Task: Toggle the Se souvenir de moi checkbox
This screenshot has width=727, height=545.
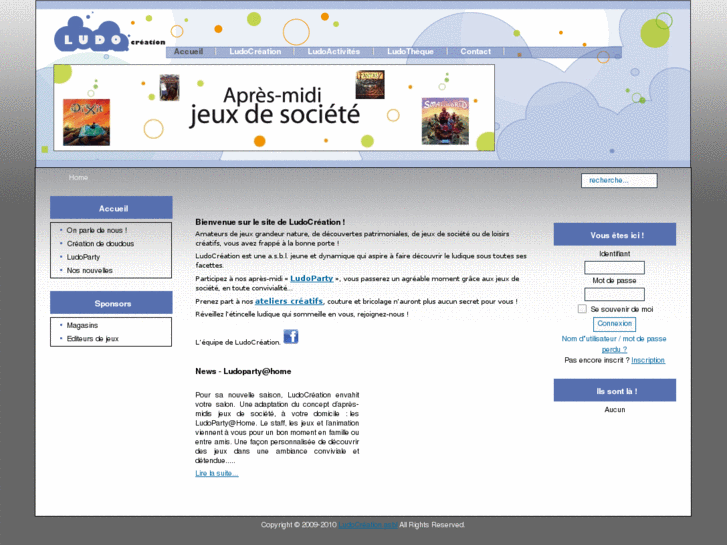Action: (x=582, y=309)
